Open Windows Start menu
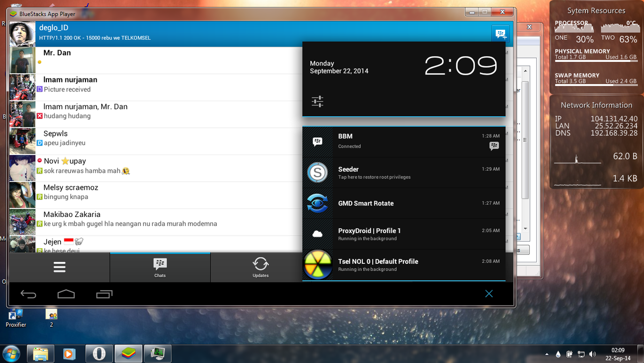Viewport: 644px width, 363px height. [x=11, y=353]
